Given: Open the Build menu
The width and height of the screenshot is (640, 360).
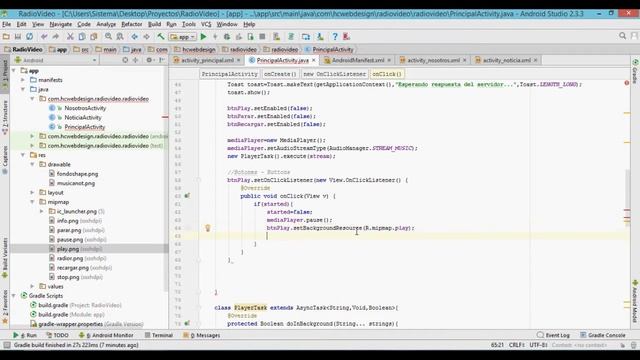Looking at the screenshot, I should (x=154, y=24).
